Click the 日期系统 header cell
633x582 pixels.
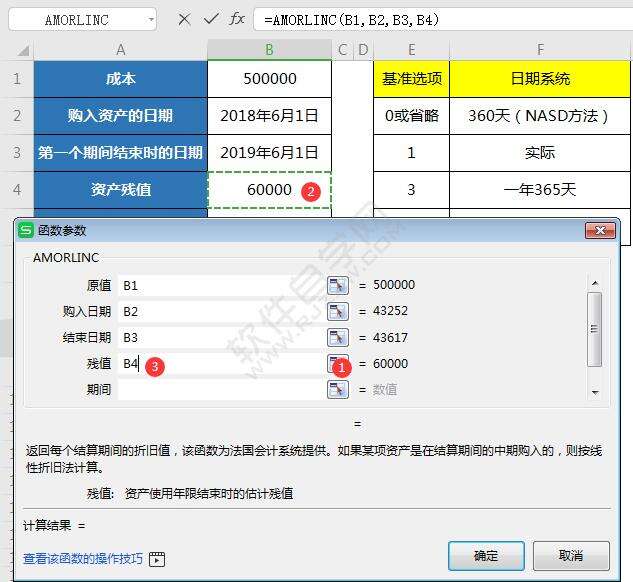[x=540, y=79]
